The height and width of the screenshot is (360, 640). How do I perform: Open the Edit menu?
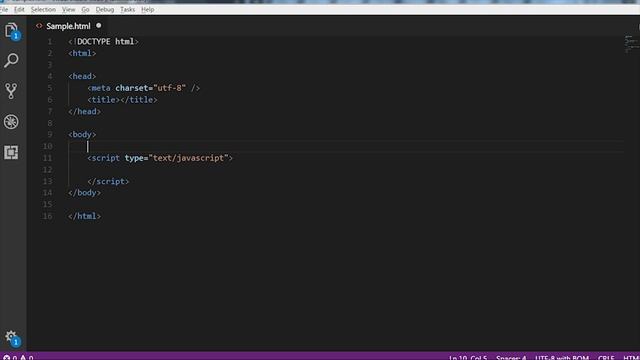pyautogui.click(x=19, y=9)
